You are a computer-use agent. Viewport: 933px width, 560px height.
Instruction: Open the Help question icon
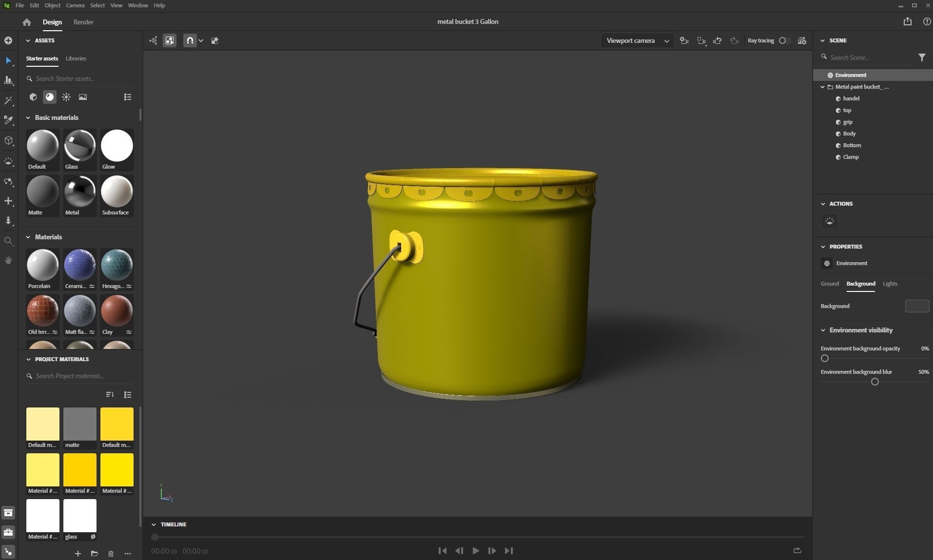coord(927,21)
